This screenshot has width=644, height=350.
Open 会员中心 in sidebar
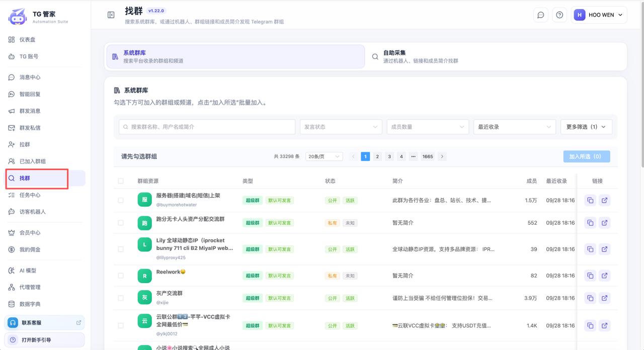pos(45,233)
